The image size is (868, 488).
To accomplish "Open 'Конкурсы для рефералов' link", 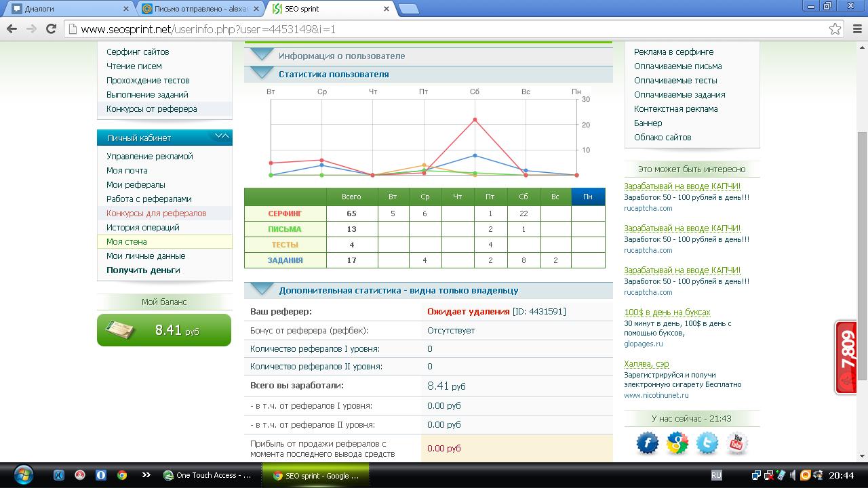I will point(157,213).
